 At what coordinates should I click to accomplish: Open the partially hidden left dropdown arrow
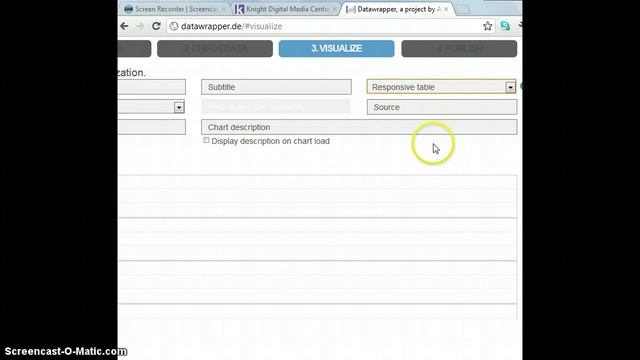pos(179,107)
